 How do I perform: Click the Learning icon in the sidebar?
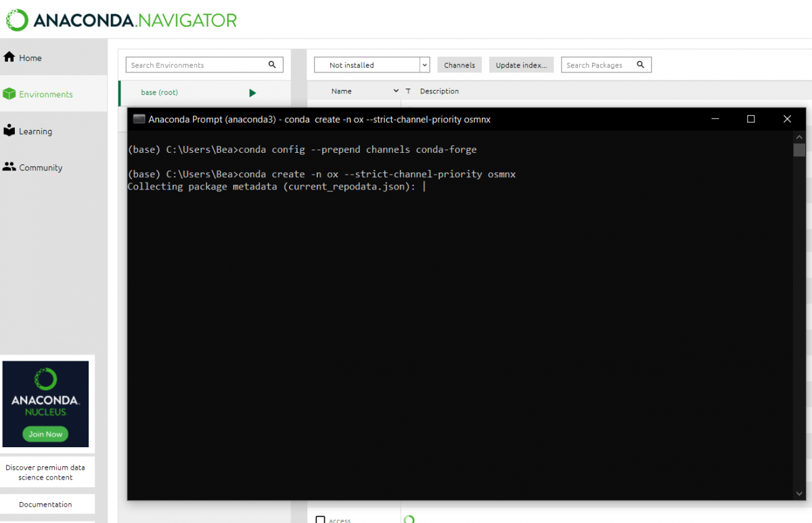tap(9, 131)
